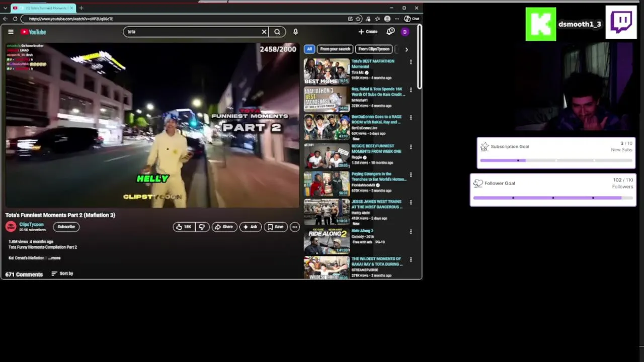Dislike the video with thumbs-down
This screenshot has height=362, width=644.
202,227
